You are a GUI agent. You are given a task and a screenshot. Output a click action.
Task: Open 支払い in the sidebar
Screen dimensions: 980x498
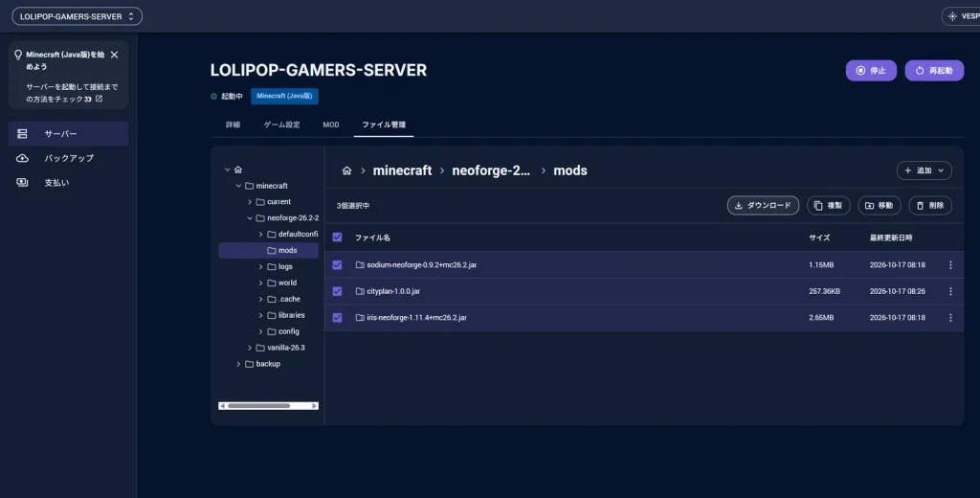coord(68,183)
